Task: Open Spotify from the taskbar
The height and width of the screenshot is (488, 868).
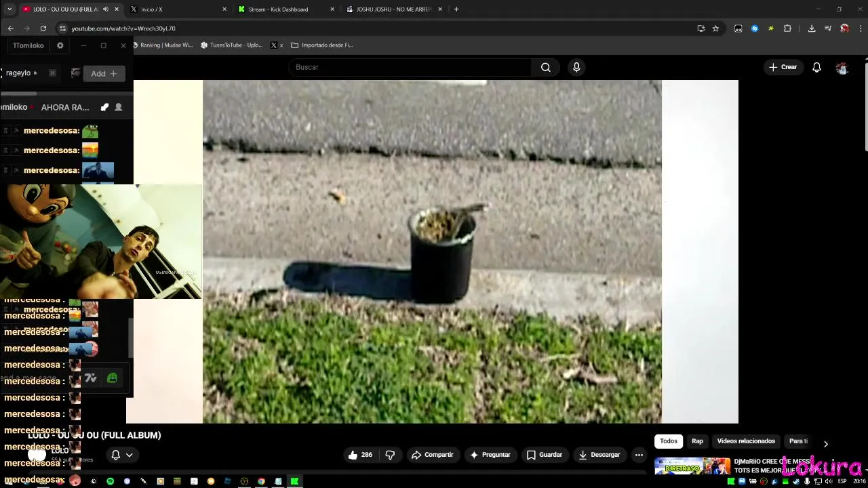Action: (110, 481)
